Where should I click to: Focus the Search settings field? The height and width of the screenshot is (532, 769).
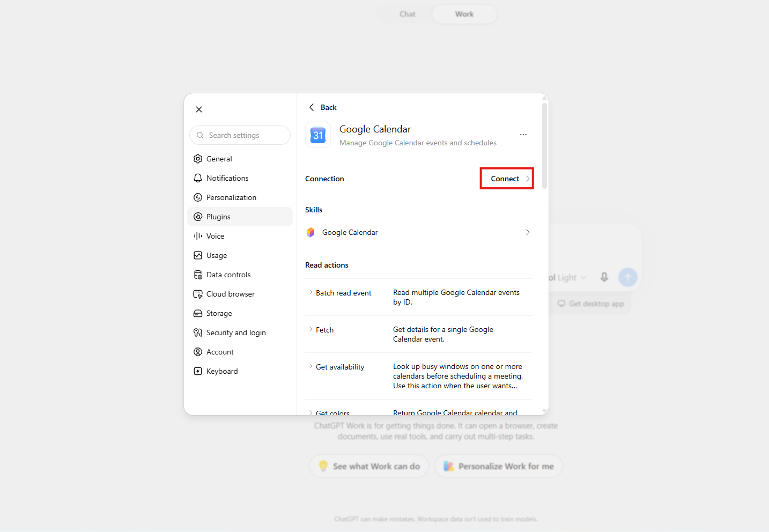[x=240, y=135]
